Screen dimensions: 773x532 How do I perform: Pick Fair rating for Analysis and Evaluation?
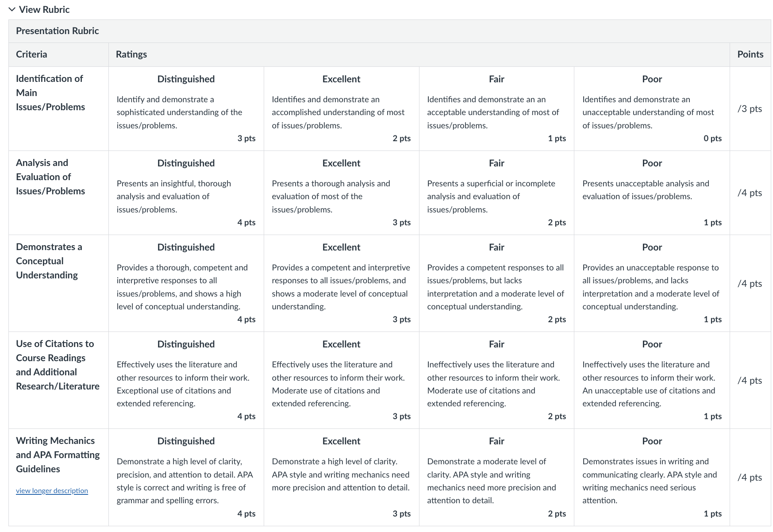496,193
